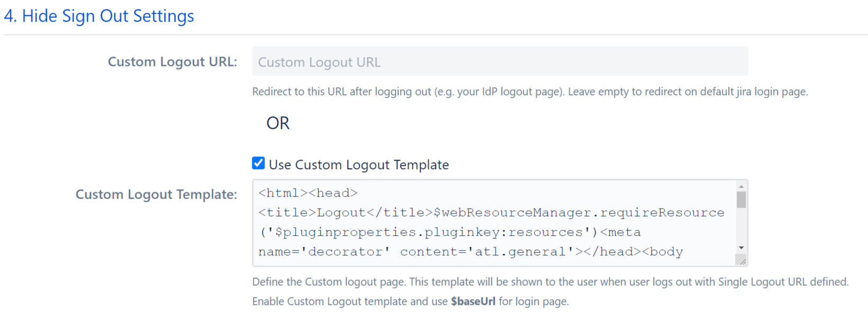The height and width of the screenshot is (315, 868).
Task: Click the textarea resize handle corner
Action: click(742, 261)
